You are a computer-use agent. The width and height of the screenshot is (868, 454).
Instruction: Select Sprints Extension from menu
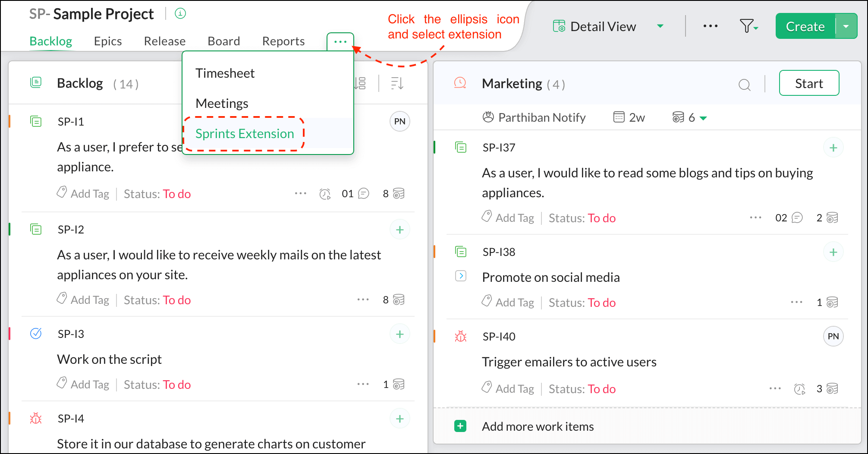(x=245, y=134)
